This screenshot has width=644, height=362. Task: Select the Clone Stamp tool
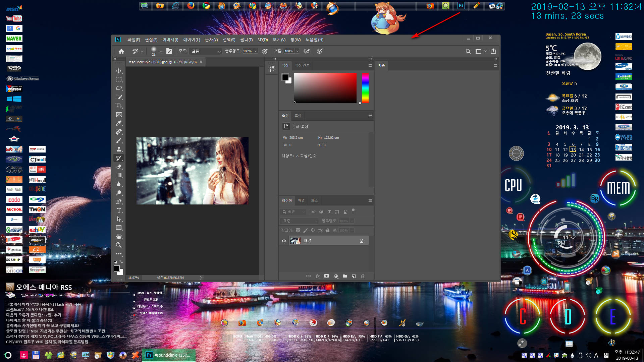coord(119,149)
